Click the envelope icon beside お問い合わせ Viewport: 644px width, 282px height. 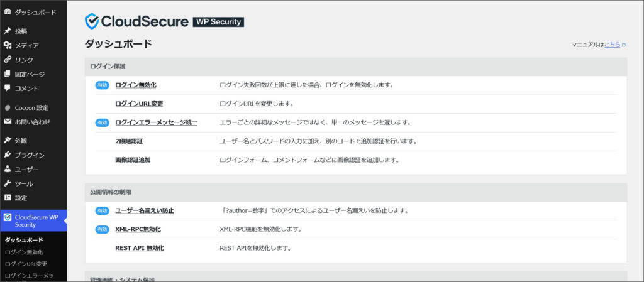coord(7,122)
